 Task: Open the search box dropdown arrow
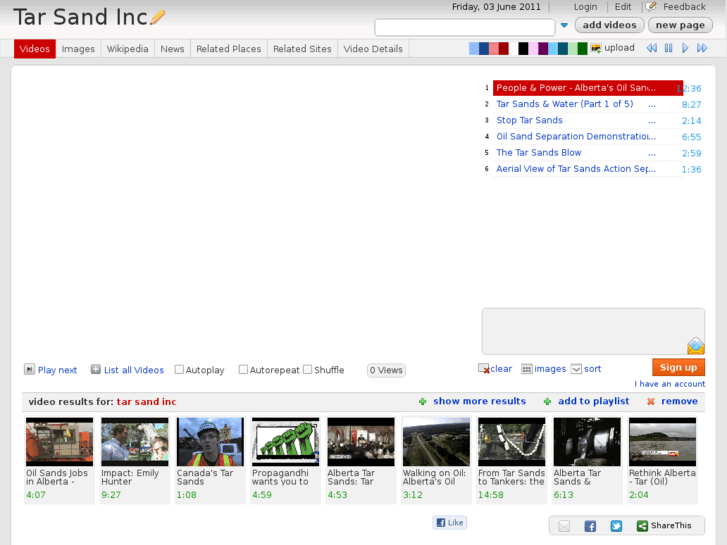[x=564, y=26]
